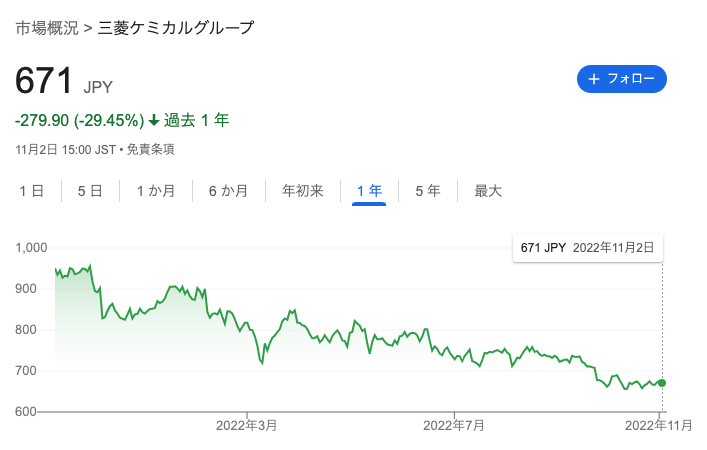The image size is (707, 450).
Task: Open the 免責条項 disclaimer link
Action: pos(150,149)
